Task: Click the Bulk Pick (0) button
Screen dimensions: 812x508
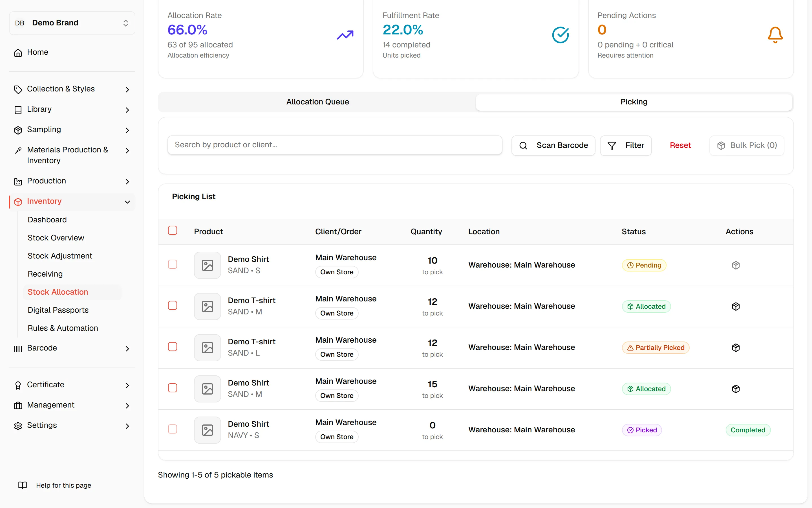Action: click(x=747, y=145)
